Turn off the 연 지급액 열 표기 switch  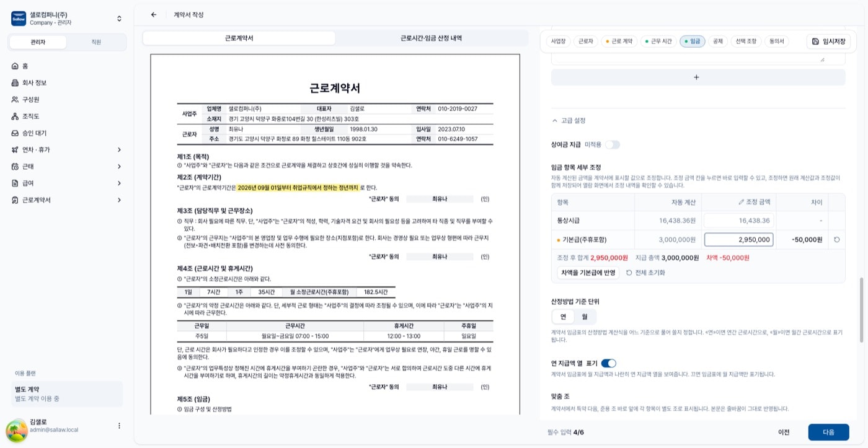click(x=608, y=363)
